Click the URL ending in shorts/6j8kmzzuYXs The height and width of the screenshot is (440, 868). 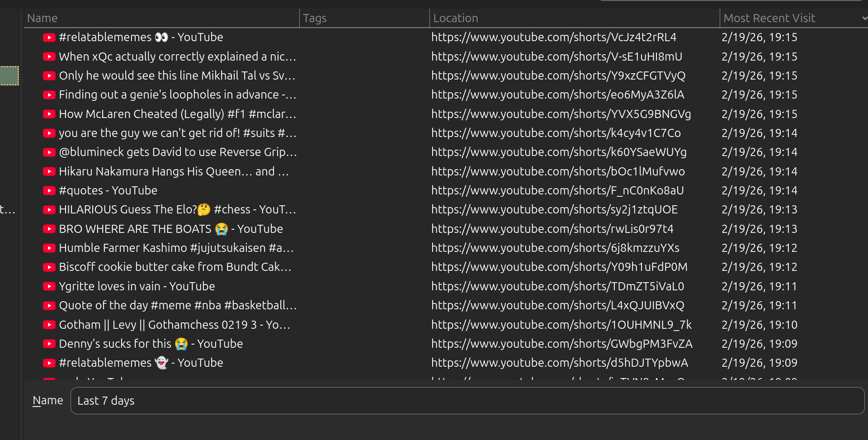(556, 248)
